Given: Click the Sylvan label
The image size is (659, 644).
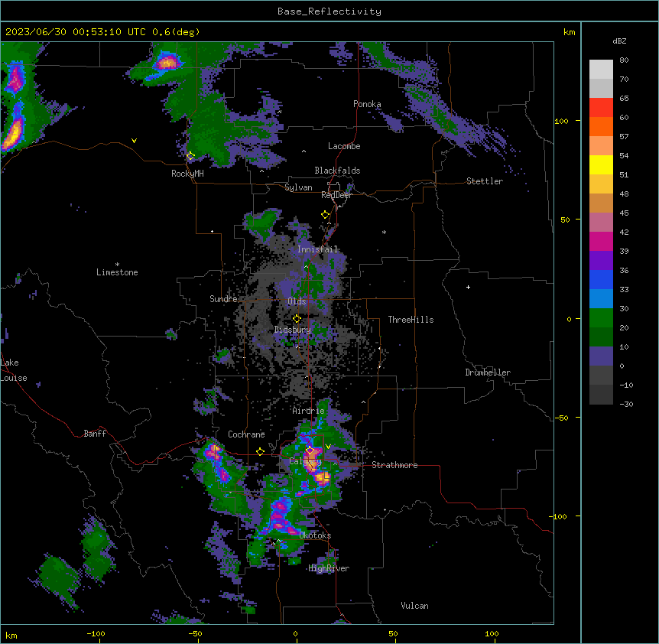Looking at the screenshot, I should click(298, 187).
